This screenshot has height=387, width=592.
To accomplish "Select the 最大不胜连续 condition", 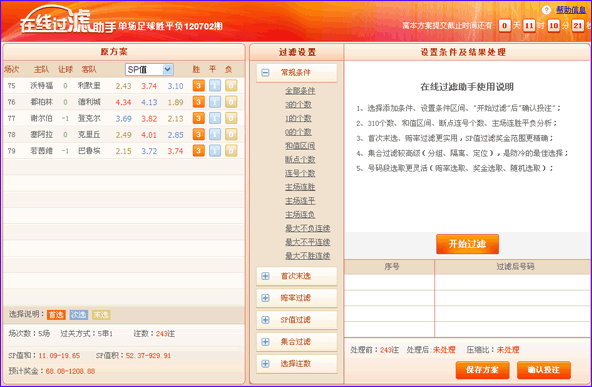I will tap(308, 256).
